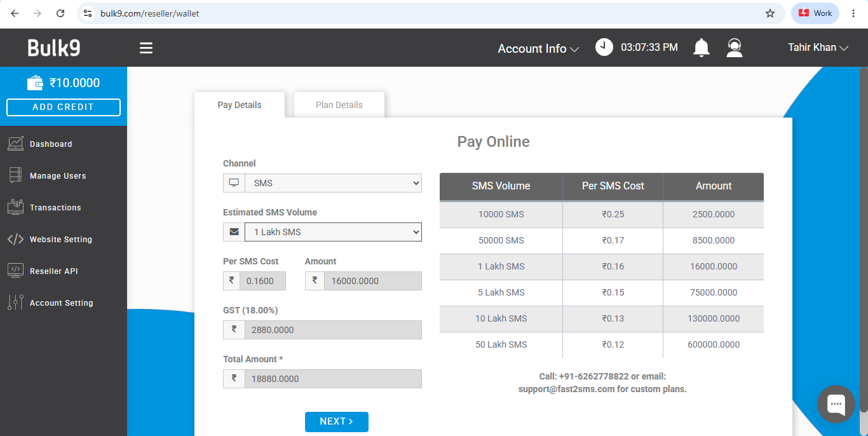Screen dimensions: 868x436
Task: Click the Website Setting code icon
Action: point(16,239)
